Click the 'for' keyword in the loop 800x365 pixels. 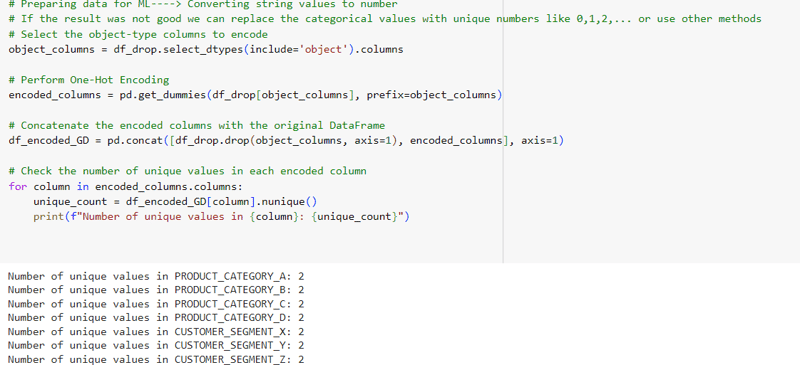pyautogui.click(x=17, y=186)
